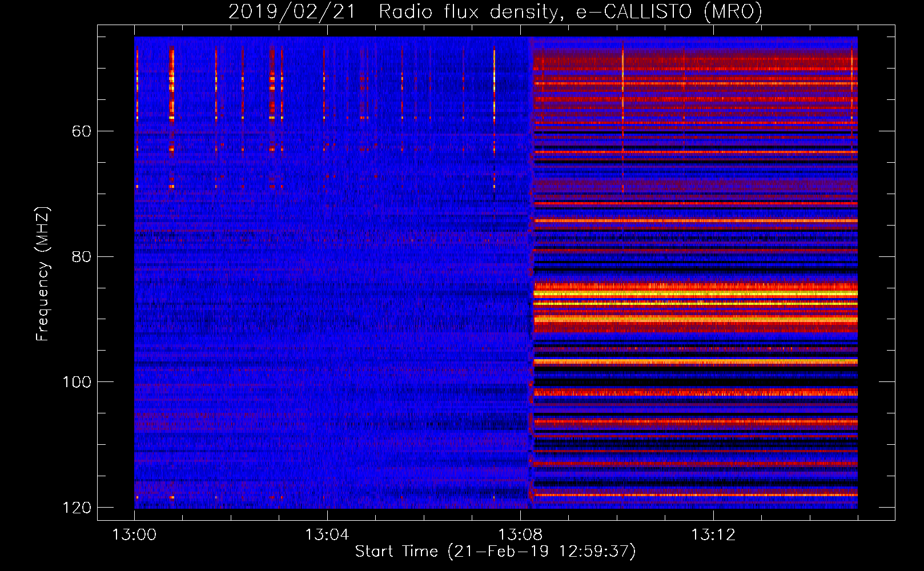Click the '13:00' time tick label
This screenshot has height=571, width=924.
pos(134,535)
